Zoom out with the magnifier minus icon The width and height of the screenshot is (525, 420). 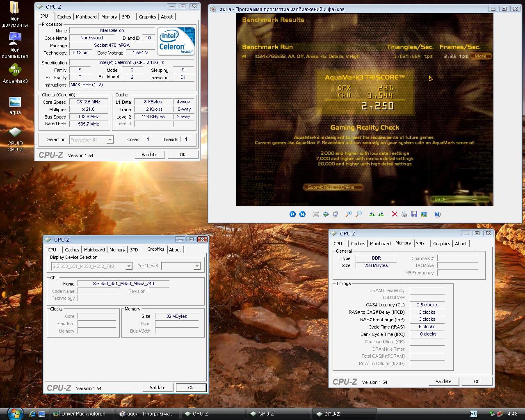358,214
